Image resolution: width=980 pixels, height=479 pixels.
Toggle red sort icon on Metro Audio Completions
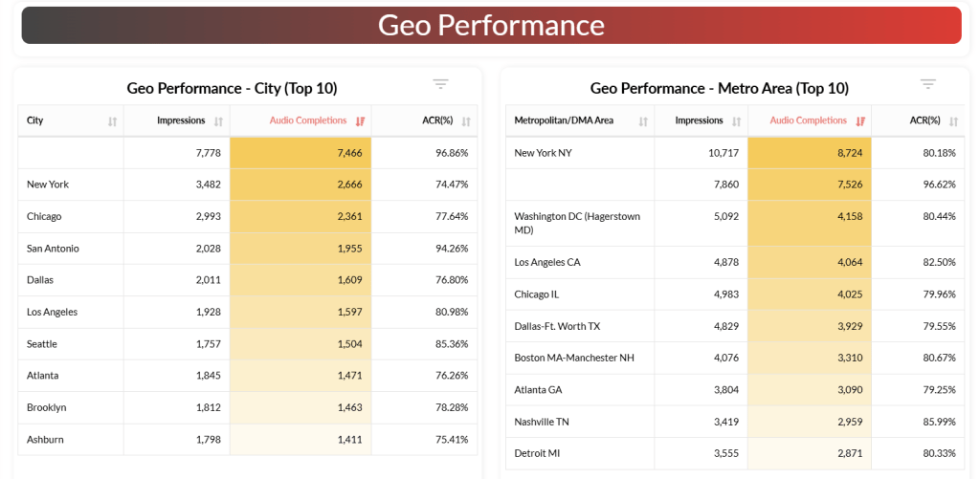(x=860, y=121)
